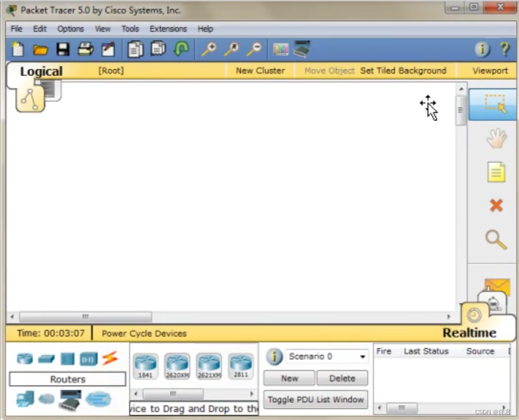Click the Delete scenario button
519x420 pixels.
click(342, 378)
